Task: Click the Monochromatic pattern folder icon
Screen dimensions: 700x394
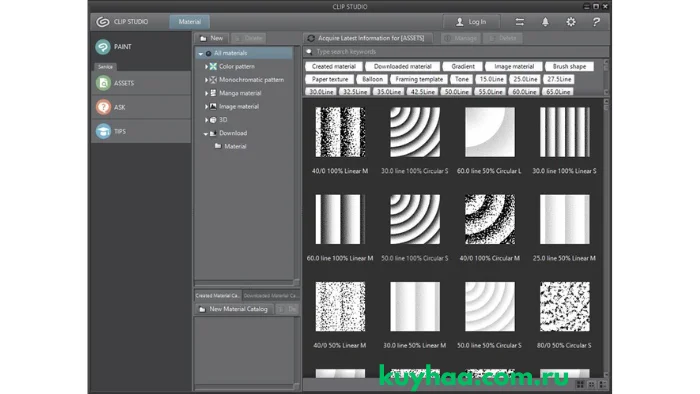Action: 213,80
